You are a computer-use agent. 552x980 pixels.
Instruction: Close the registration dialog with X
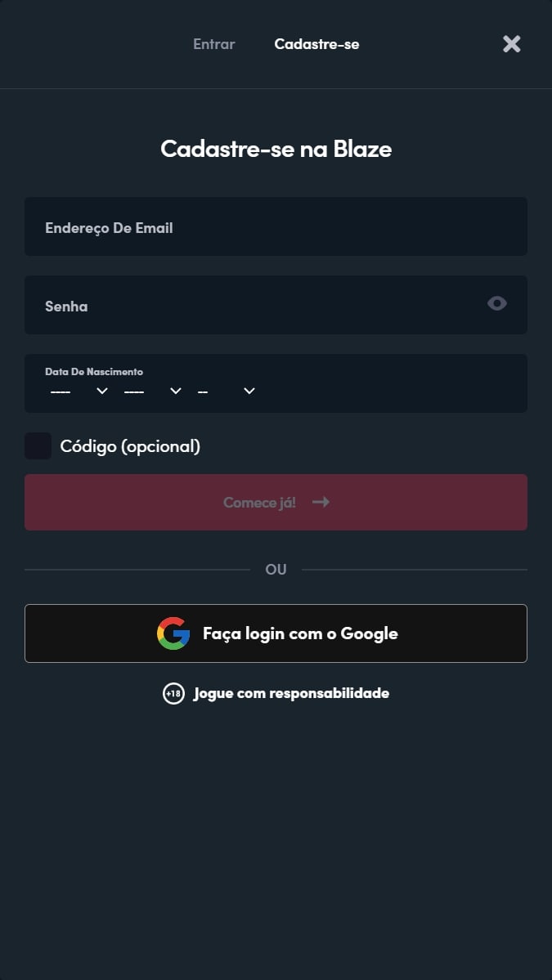point(511,44)
